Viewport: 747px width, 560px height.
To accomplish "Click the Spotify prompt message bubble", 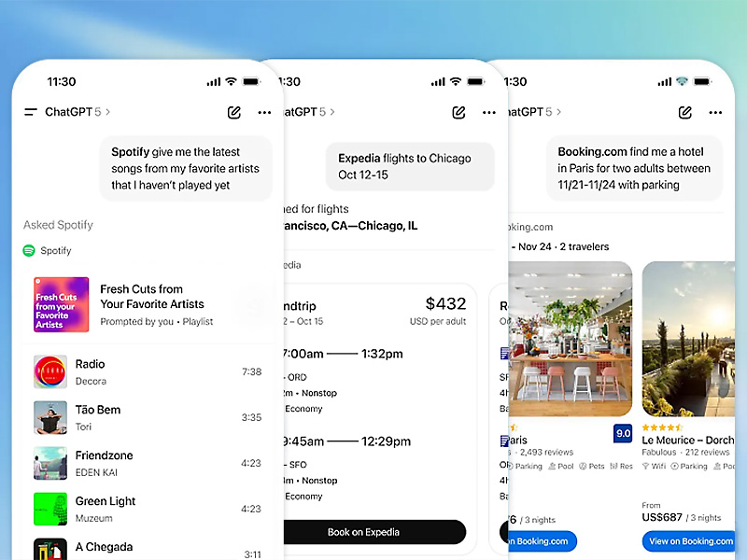I will pos(186,169).
